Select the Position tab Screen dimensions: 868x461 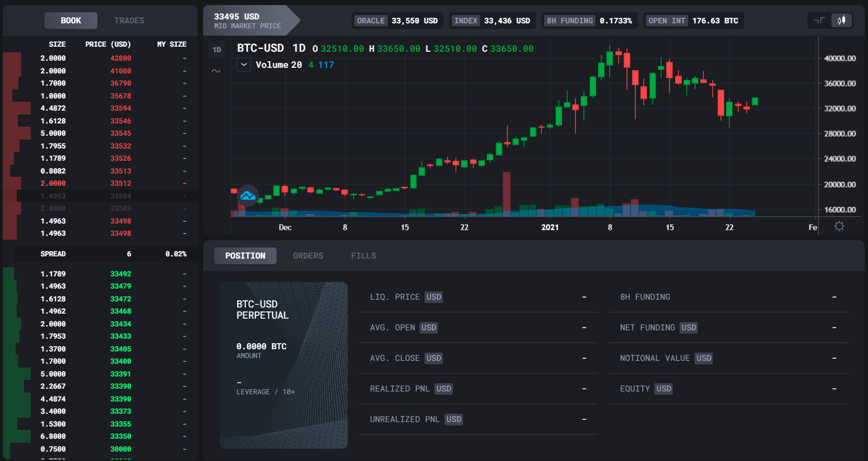coord(245,256)
